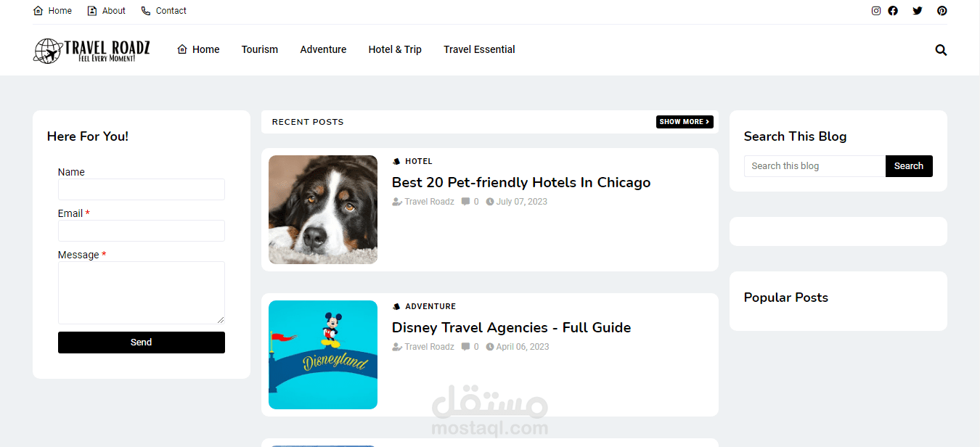The height and width of the screenshot is (447, 980).
Task: Click the comment bubble icon on Chicago hotels post
Action: tap(465, 202)
